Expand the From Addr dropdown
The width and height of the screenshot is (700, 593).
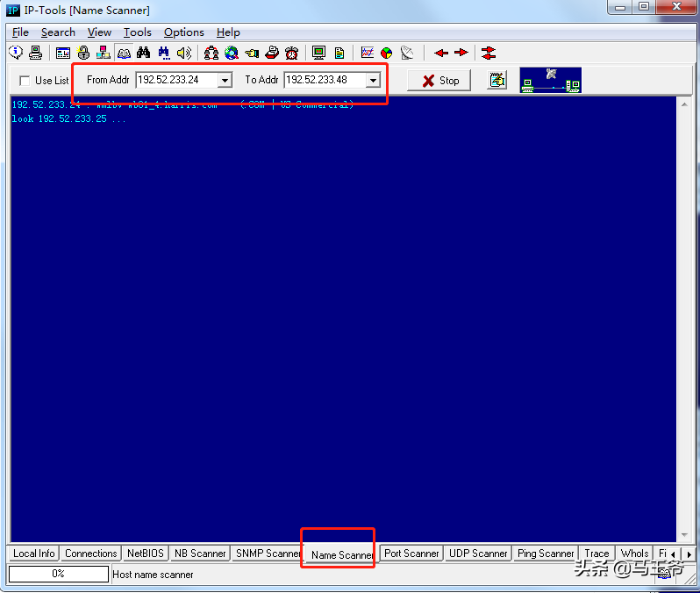(225, 81)
